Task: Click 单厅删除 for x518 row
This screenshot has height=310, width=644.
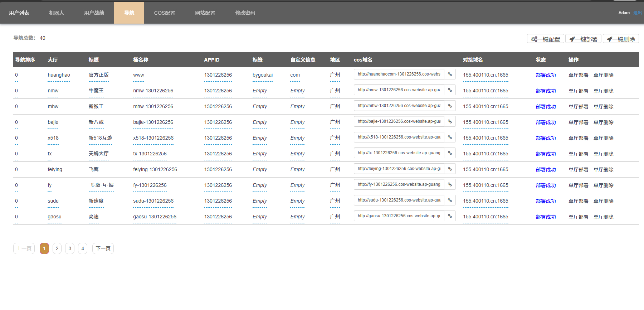Action: [604, 138]
